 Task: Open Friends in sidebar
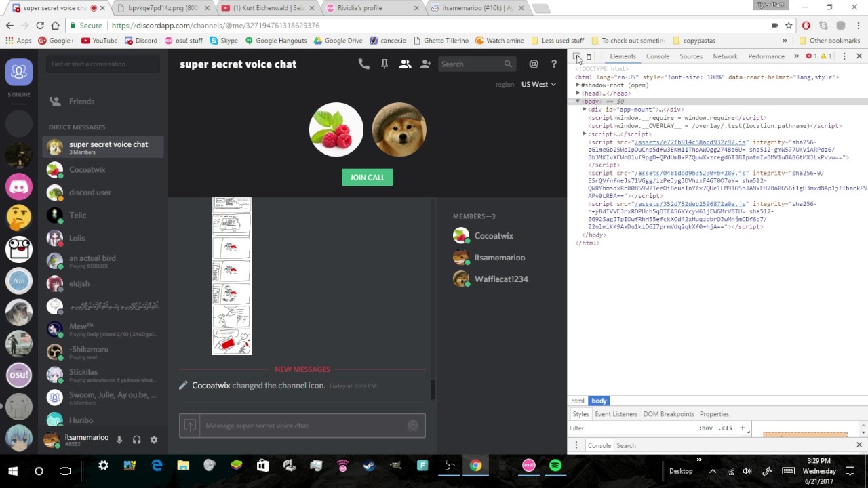point(103,102)
